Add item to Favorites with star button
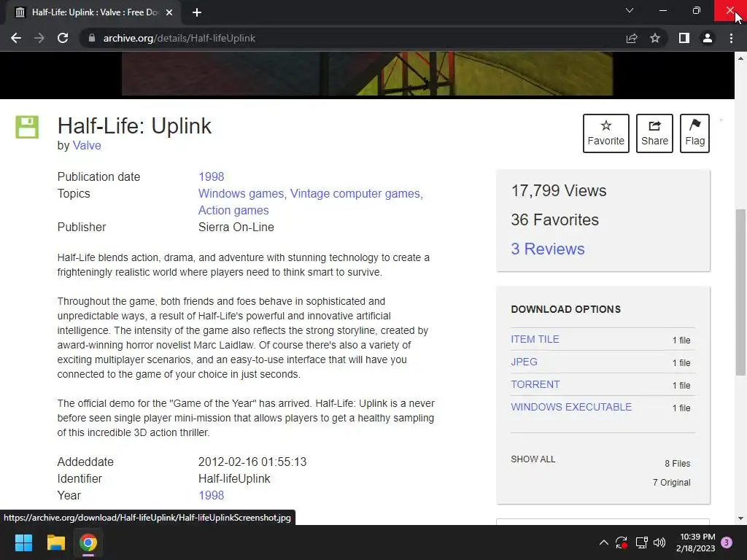 tap(606, 133)
